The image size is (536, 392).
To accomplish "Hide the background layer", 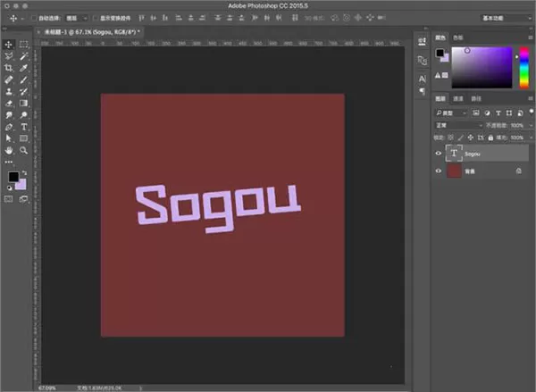I will click(439, 171).
